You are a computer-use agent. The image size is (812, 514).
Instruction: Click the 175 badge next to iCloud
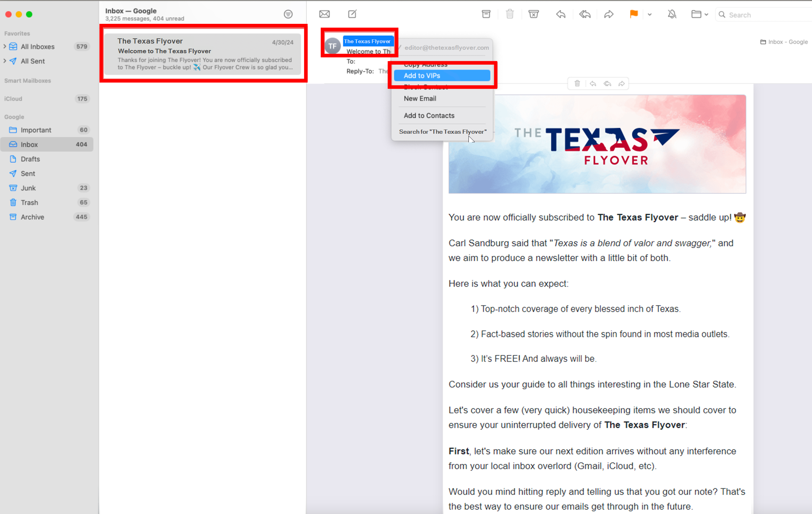[82, 99]
